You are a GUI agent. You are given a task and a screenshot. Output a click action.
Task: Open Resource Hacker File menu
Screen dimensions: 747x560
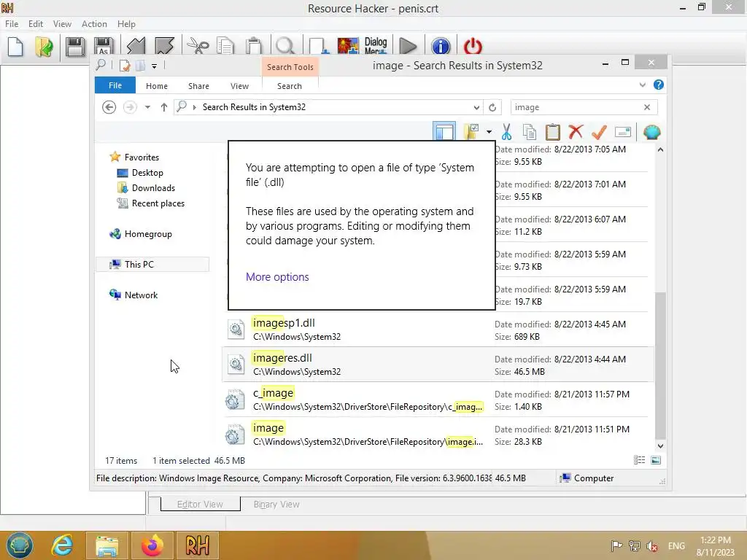12,24
